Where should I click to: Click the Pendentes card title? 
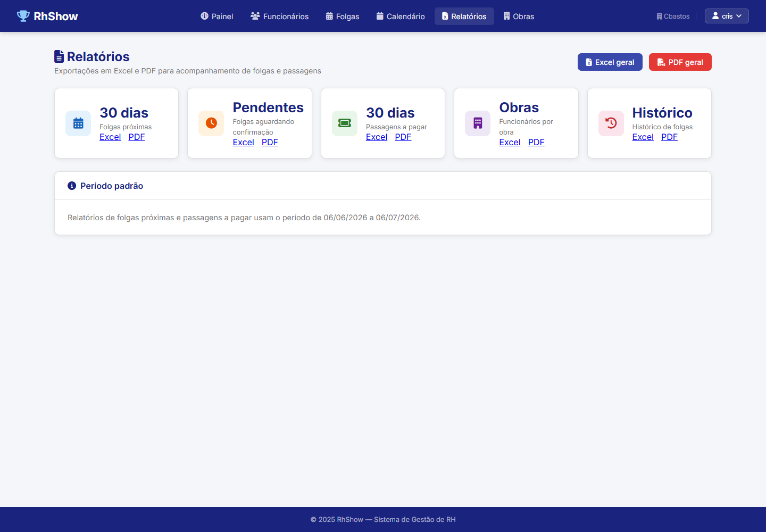[268, 107]
